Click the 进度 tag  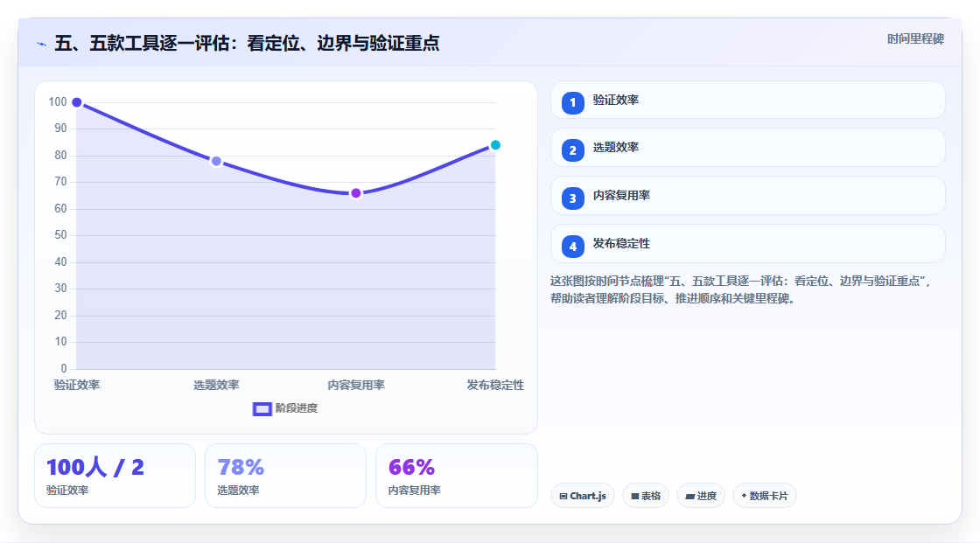tap(701, 496)
